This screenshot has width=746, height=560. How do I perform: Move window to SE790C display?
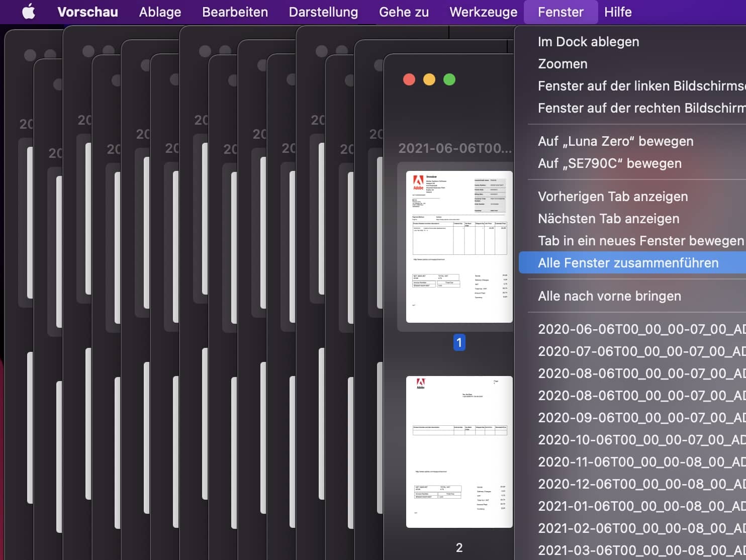[632, 163]
